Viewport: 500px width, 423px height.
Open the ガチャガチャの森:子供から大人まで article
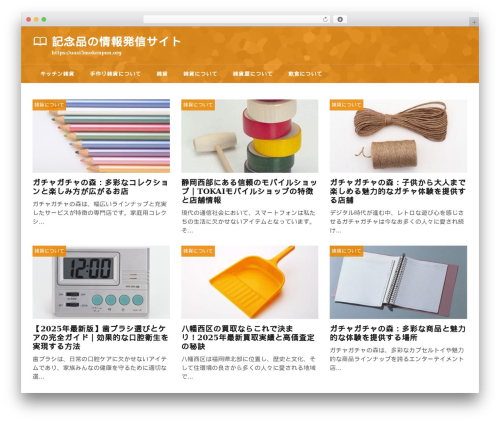(398, 191)
